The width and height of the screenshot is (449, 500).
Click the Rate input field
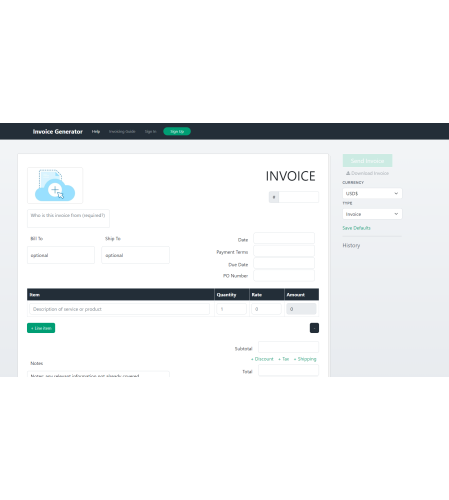[x=266, y=309]
